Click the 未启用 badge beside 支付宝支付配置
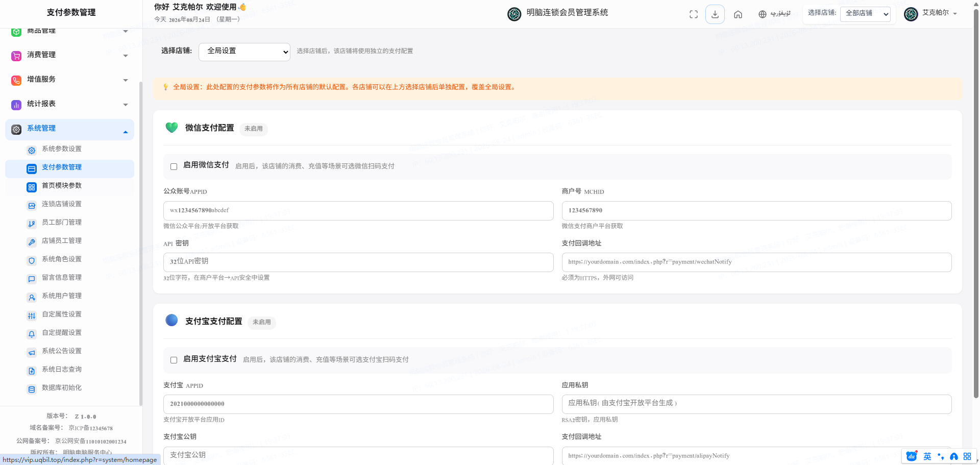 262,322
